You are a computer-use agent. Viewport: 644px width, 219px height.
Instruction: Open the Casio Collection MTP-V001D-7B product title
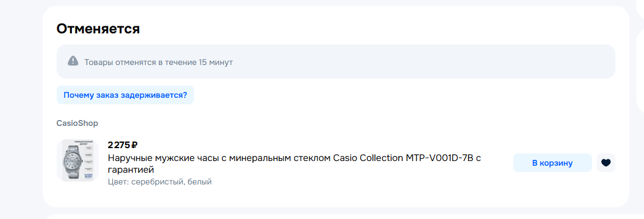point(294,164)
